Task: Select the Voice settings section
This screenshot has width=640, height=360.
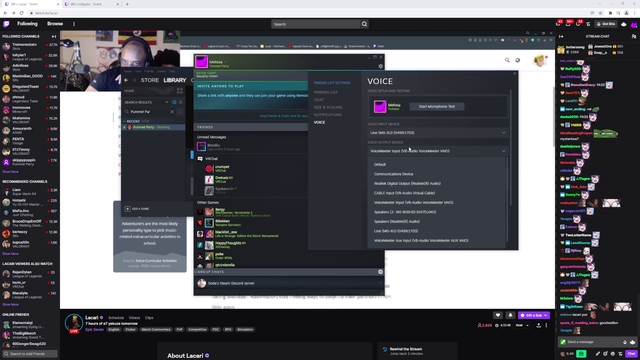Action: tap(319, 122)
